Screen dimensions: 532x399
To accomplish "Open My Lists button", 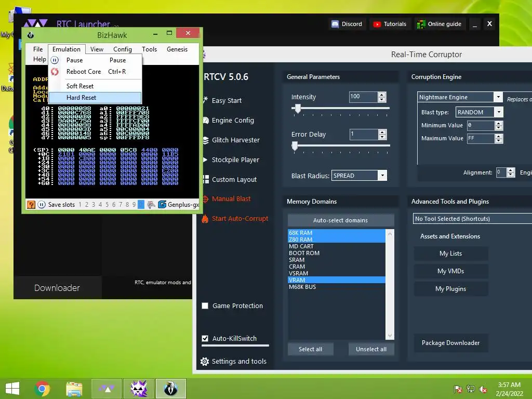I will coord(451,254).
